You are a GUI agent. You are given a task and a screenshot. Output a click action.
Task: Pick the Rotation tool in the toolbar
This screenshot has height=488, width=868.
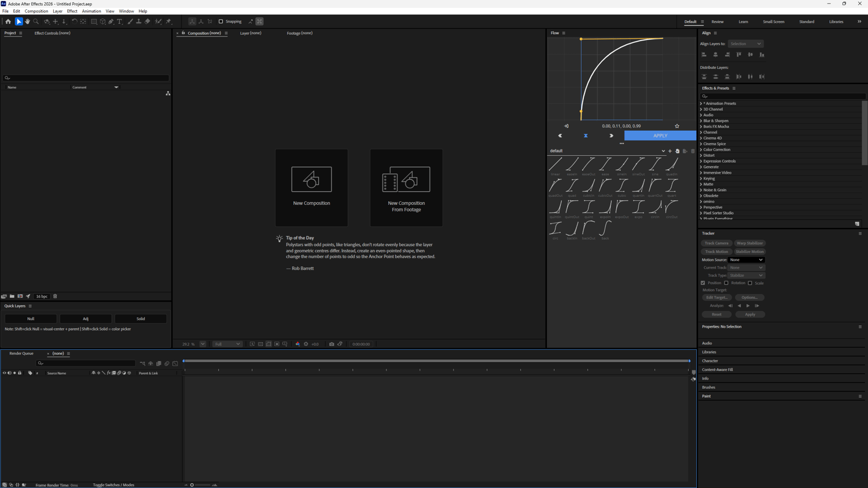click(75, 21)
